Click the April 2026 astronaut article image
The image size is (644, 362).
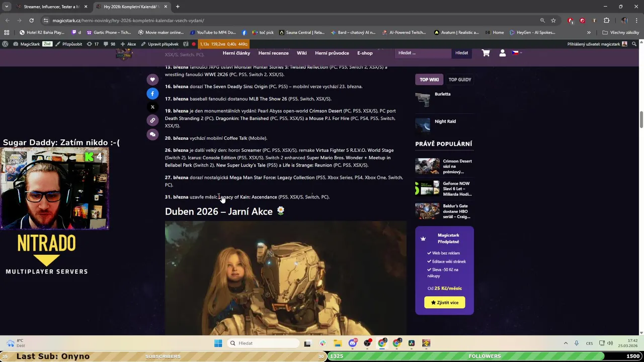point(285,278)
